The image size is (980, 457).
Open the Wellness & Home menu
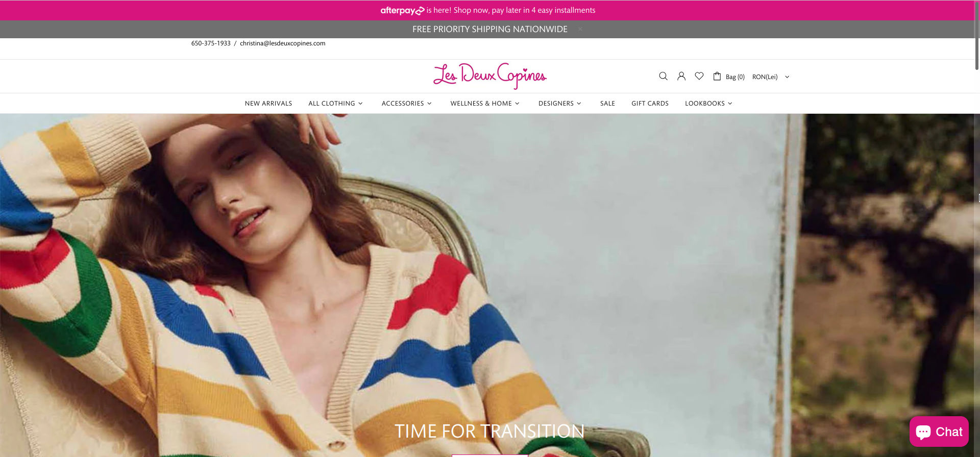[484, 104]
